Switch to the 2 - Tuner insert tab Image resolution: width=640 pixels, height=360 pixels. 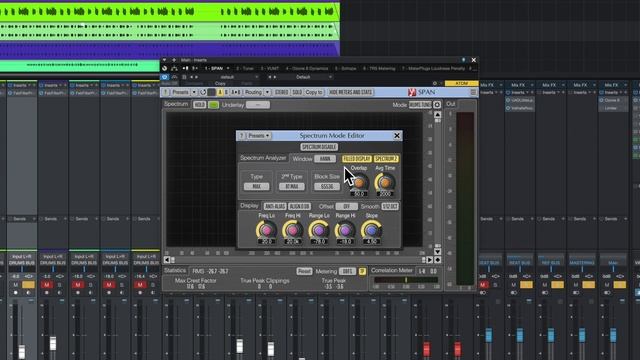pos(244,68)
